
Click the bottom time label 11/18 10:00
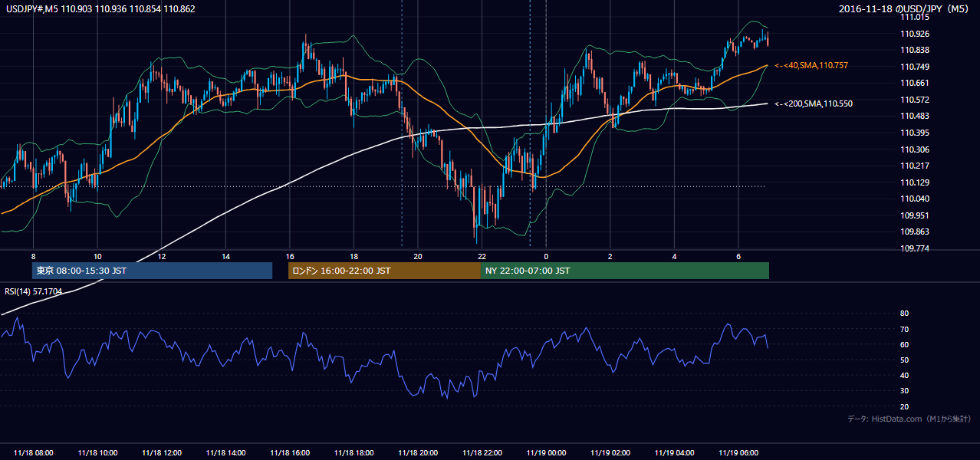(97, 453)
